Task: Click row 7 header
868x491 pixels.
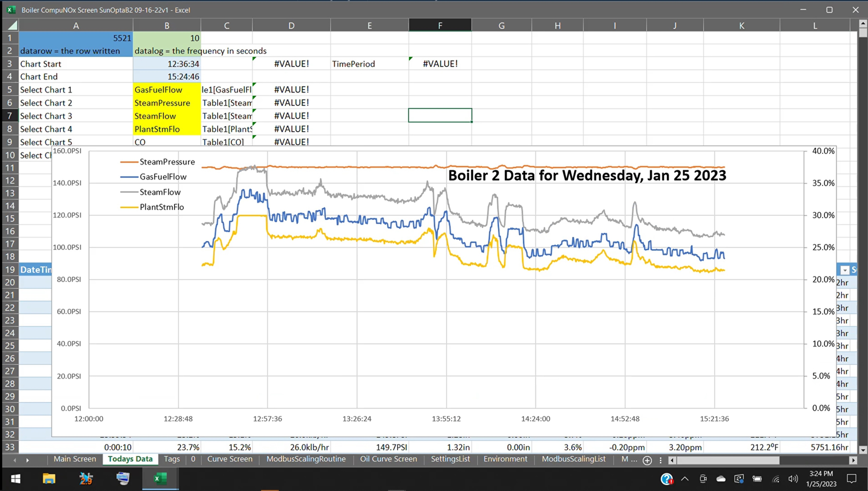Action: 10,116
